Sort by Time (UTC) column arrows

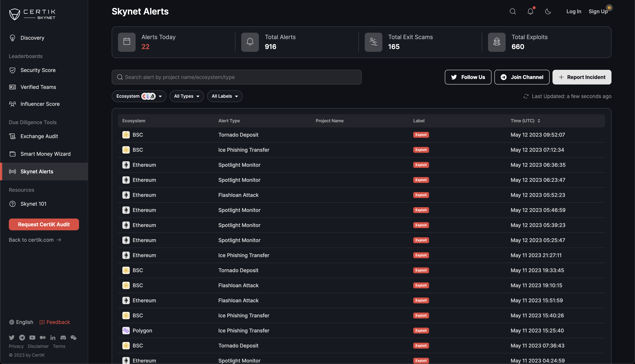[x=539, y=121]
